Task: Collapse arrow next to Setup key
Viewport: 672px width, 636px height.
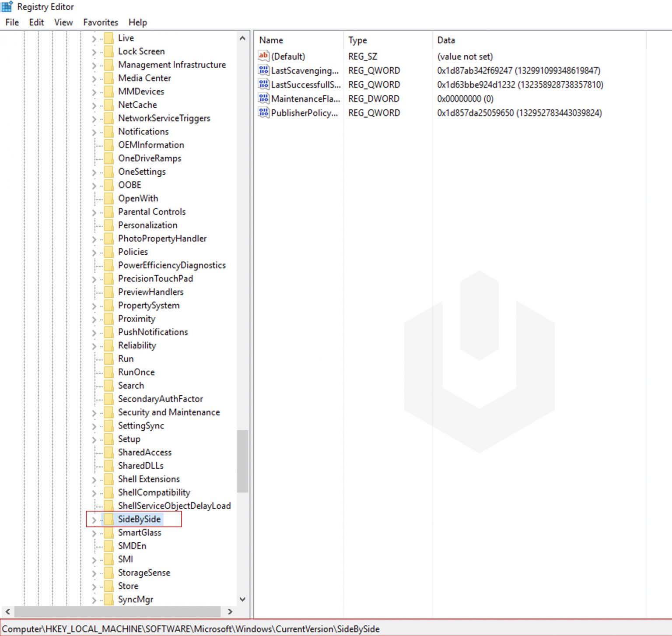Action: pos(94,439)
